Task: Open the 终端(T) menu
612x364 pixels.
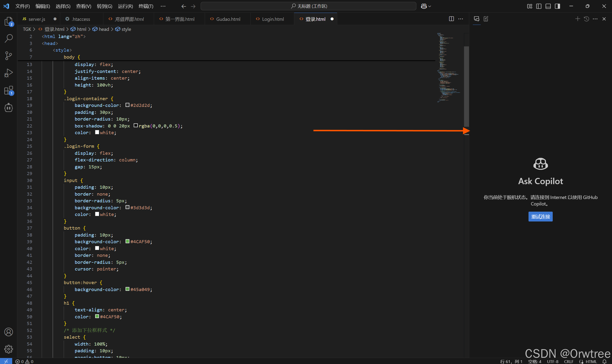Action: click(x=146, y=6)
